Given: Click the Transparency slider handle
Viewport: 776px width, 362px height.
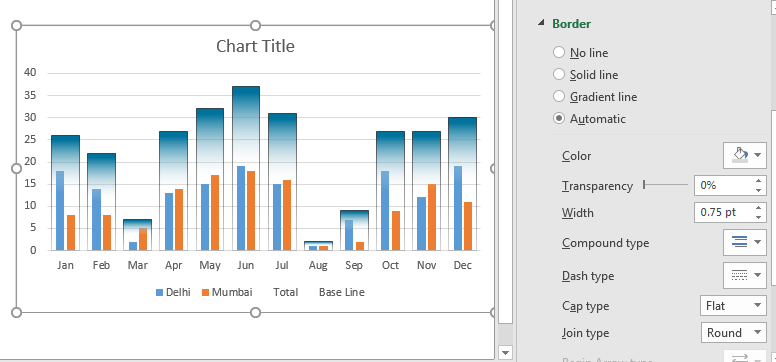Looking at the screenshot, I should click(644, 185).
